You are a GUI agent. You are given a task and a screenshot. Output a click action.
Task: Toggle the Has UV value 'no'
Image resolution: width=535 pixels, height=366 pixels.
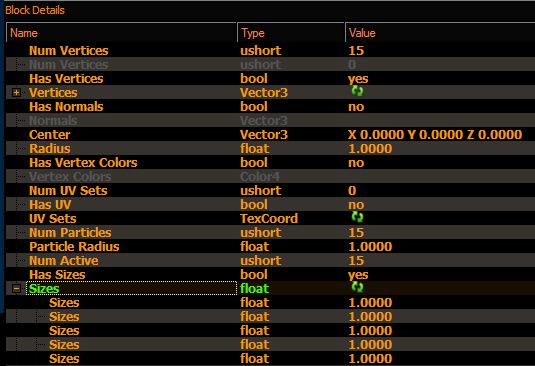tap(356, 205)
